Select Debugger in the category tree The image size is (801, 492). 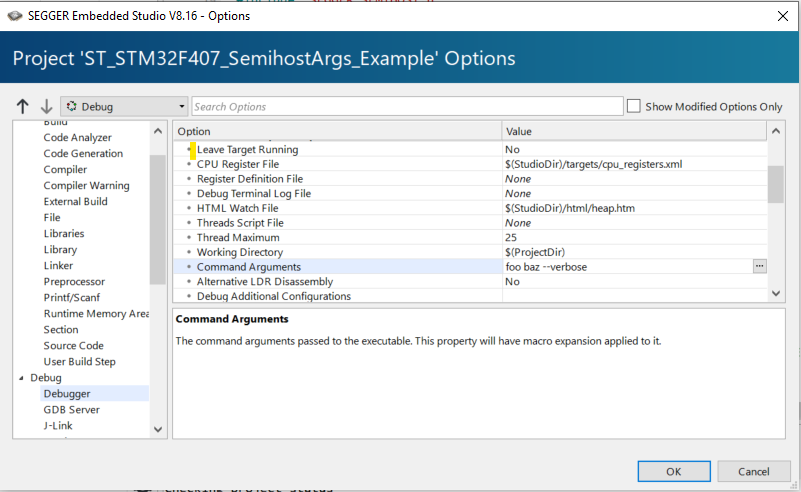[x=67, y=394]
